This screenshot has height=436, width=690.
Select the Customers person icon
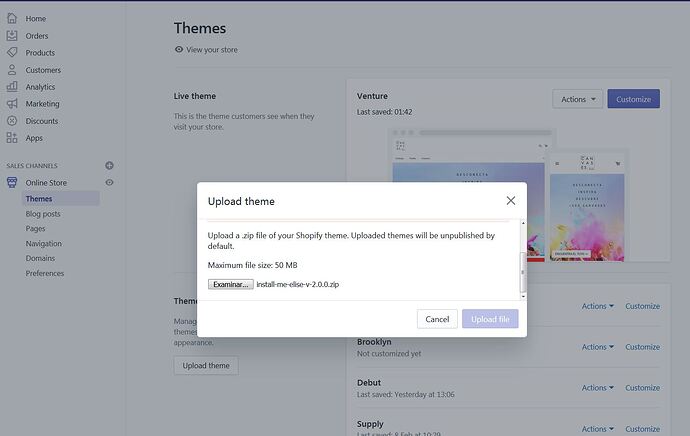[12, 70]
